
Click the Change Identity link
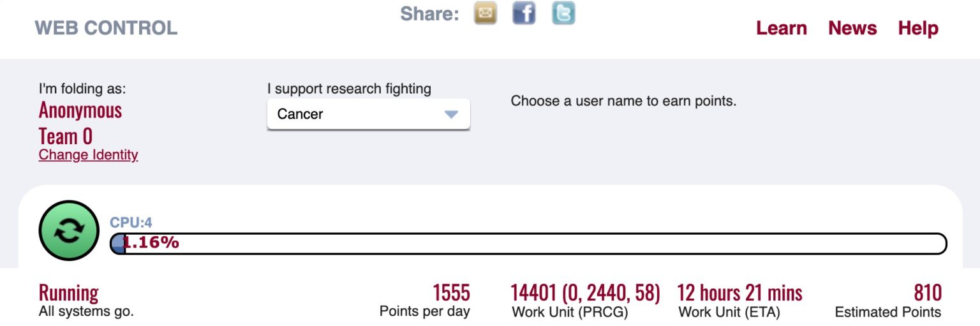88,155
